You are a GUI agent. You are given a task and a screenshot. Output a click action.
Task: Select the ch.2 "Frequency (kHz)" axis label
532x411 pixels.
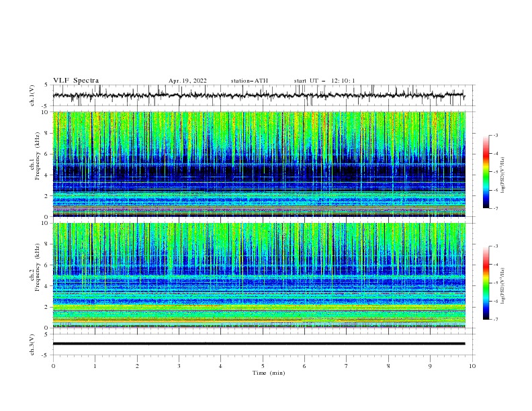pyautogui.click(x=38, y=267)
